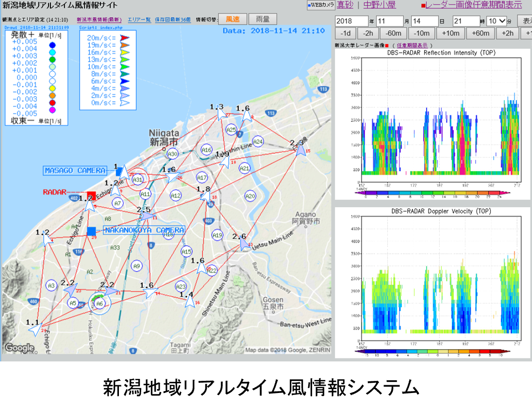Viewport: 532px width, 410px height.
Task: Click the WEBカメラ button
Action: tap(321, 5)
